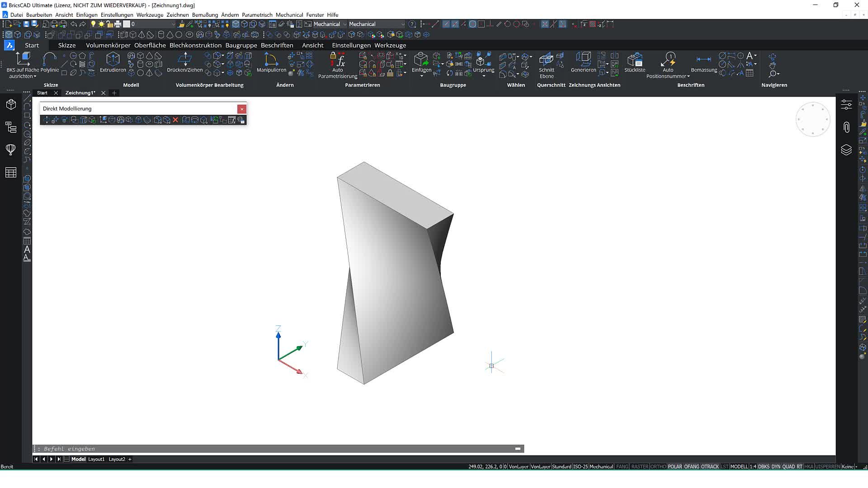Switch to the Start document tab

(x=42, y=93)
